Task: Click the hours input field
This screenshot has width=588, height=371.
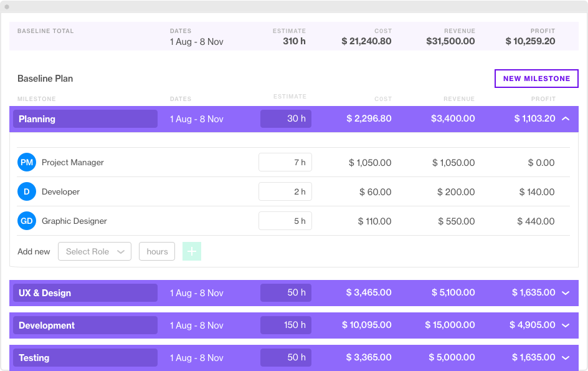Action: [156, 251]
